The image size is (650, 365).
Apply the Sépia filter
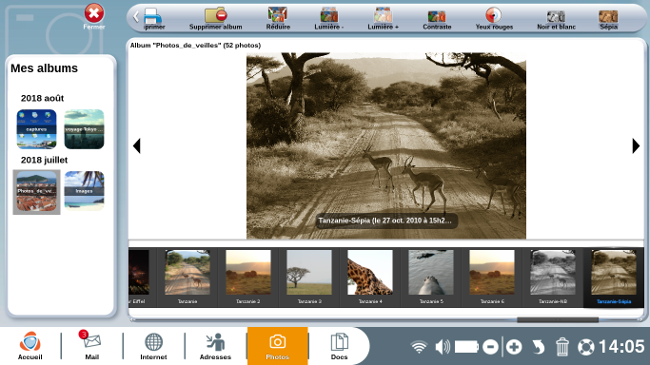pos(608,19)
